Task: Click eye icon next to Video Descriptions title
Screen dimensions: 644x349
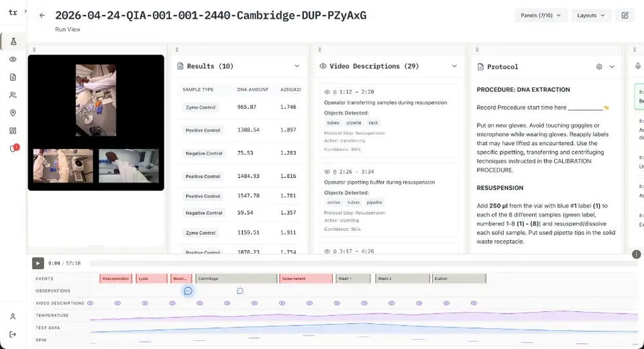Action: coord(323,66)
